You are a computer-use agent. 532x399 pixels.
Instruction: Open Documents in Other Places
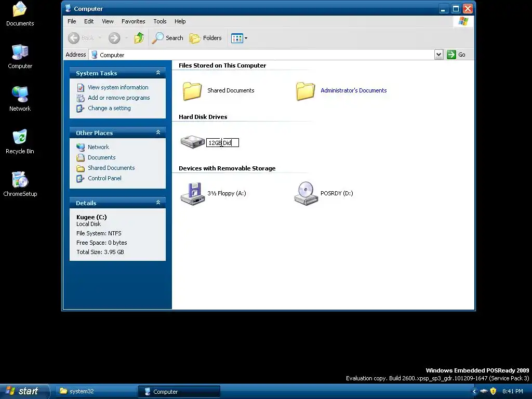pos(101,157)
